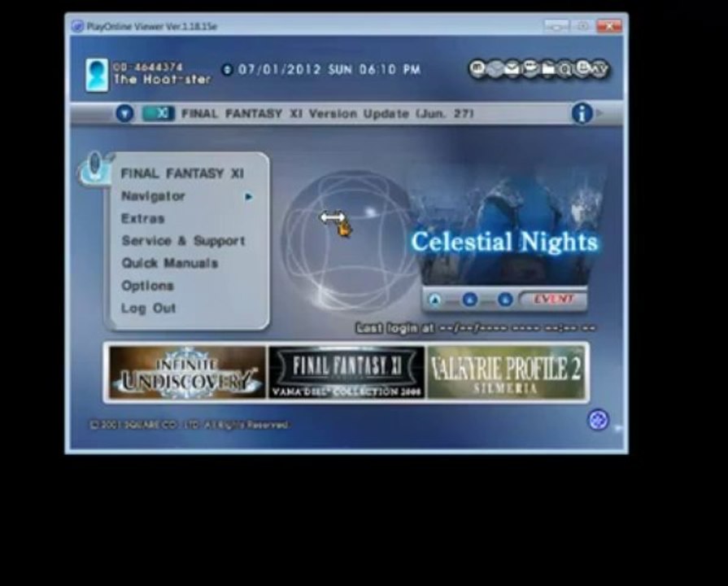The image size is (728, 586).
Task: Open the FINAL FANTASY XI Version Update headline
Action: [x=327, y=113]
